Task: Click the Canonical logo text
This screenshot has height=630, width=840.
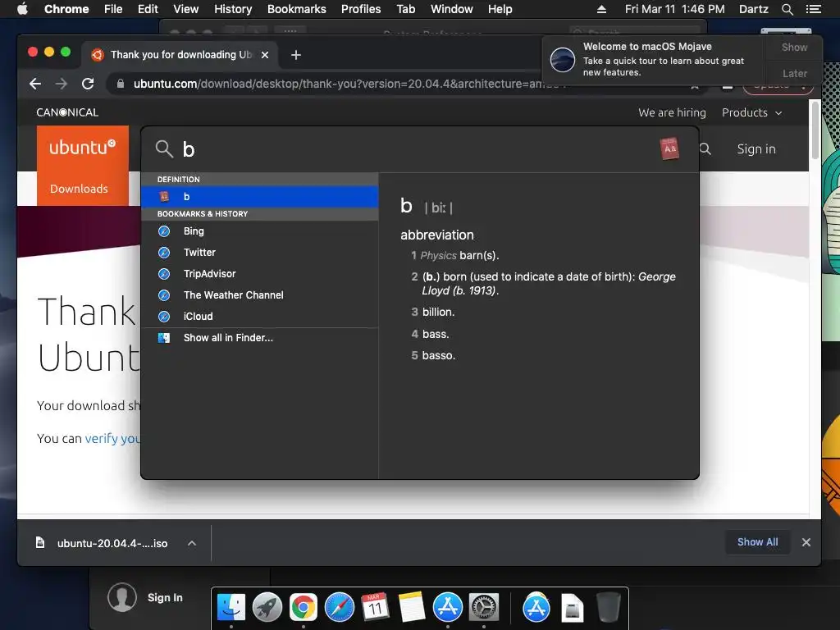Action: (67, 112)
